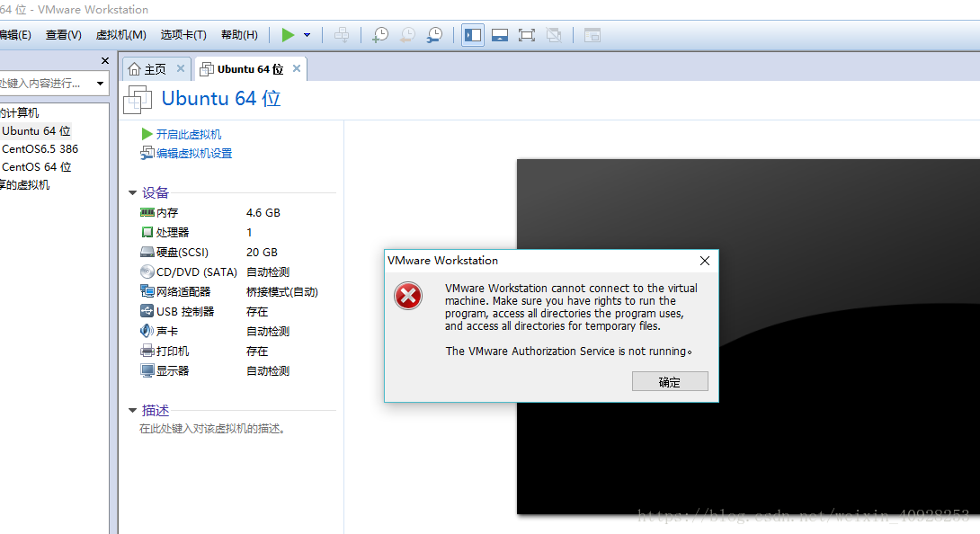Click the settings icon beside 编辑虚拟机设置
The width and height of the screenshot is (980, 534).
coord(147,153)
